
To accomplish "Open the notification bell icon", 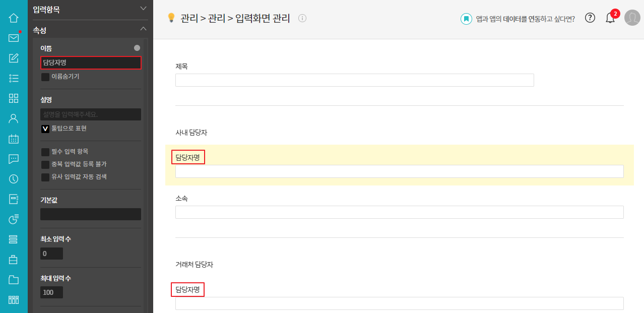I will point(610,19).
